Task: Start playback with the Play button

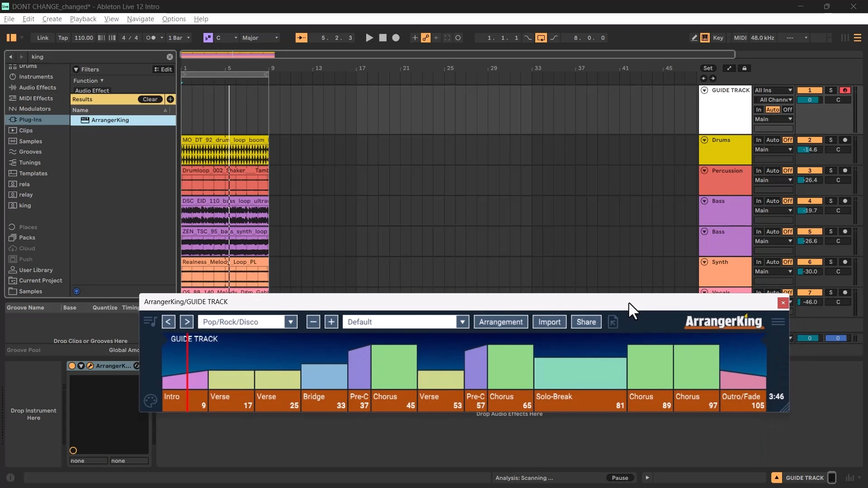Action: (x=369, y=38)
